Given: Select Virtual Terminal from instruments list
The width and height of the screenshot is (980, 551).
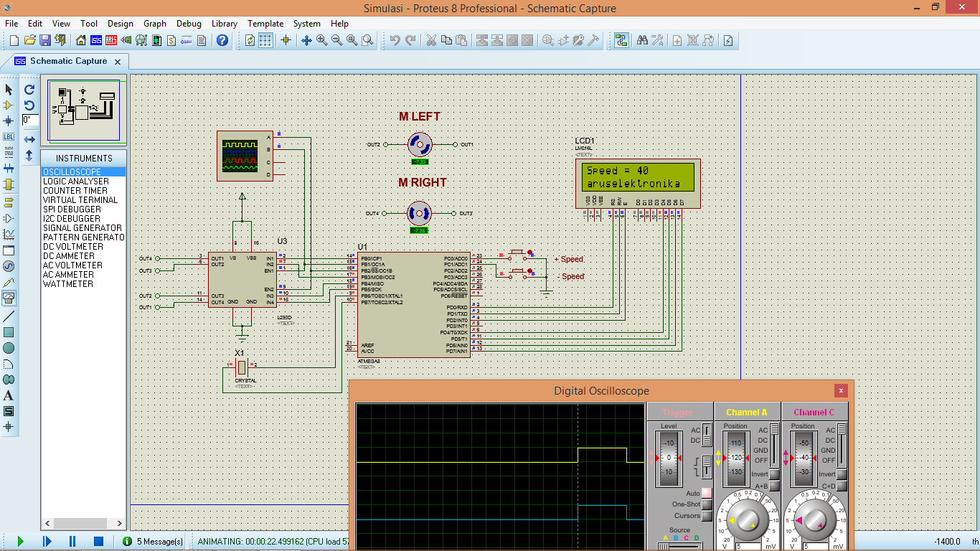Looking at the screenshot, I should (x=80, y=200).
